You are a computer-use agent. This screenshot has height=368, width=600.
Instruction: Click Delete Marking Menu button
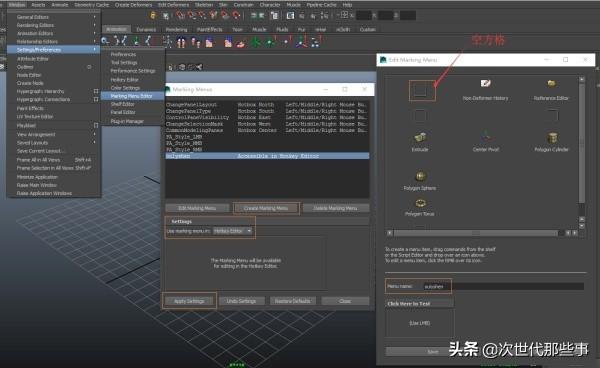(335, 208)
